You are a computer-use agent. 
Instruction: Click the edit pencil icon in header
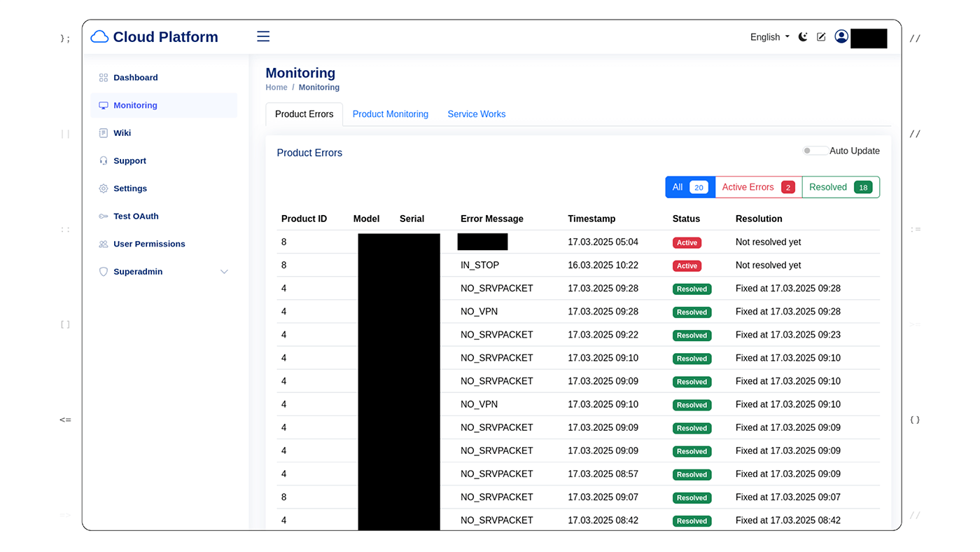tap(821, 37)
